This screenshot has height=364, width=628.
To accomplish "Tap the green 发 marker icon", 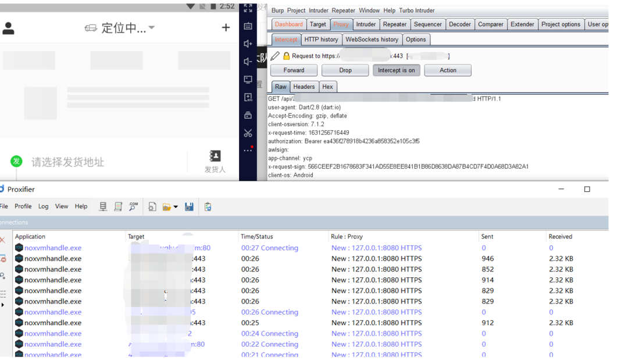I will [16, 162].
